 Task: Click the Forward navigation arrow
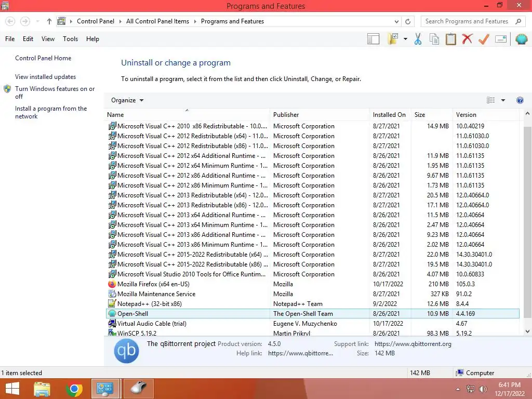(25, 21)
